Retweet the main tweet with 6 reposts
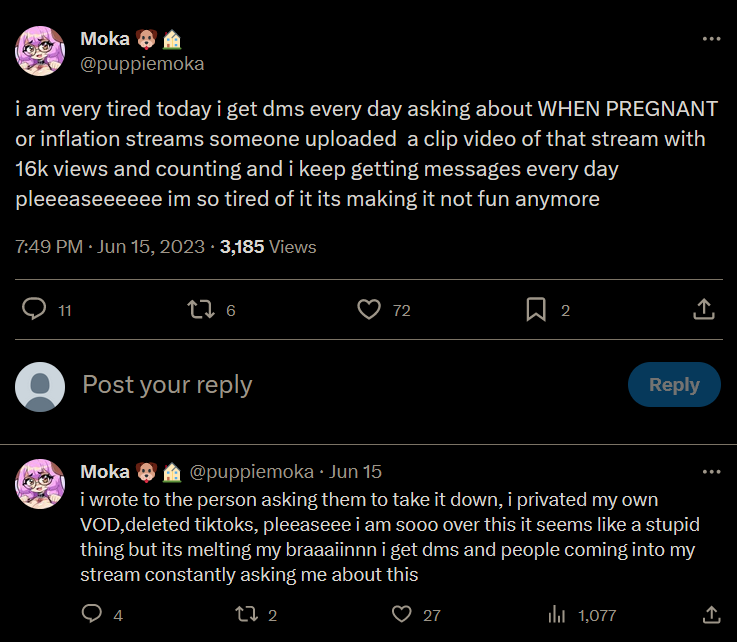 pyautogui.click(x=201, y=310)
